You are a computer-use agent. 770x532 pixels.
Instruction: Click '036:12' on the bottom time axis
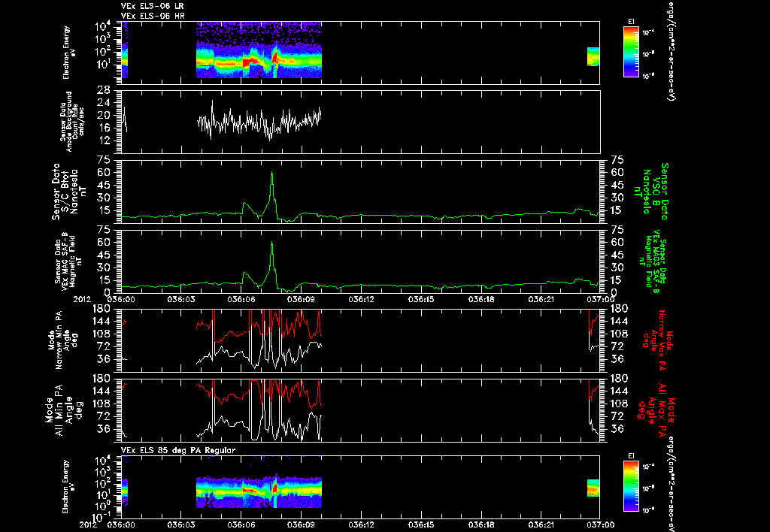click(x=361, y=524)
